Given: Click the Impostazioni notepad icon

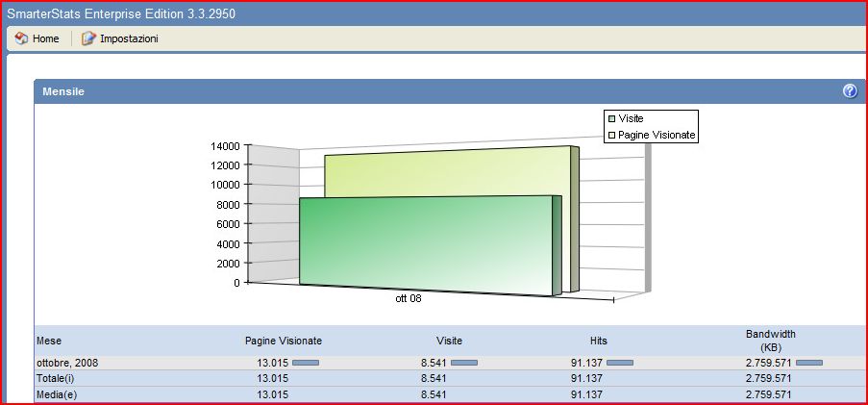Looking at the screenshot, I should [88, 38].
